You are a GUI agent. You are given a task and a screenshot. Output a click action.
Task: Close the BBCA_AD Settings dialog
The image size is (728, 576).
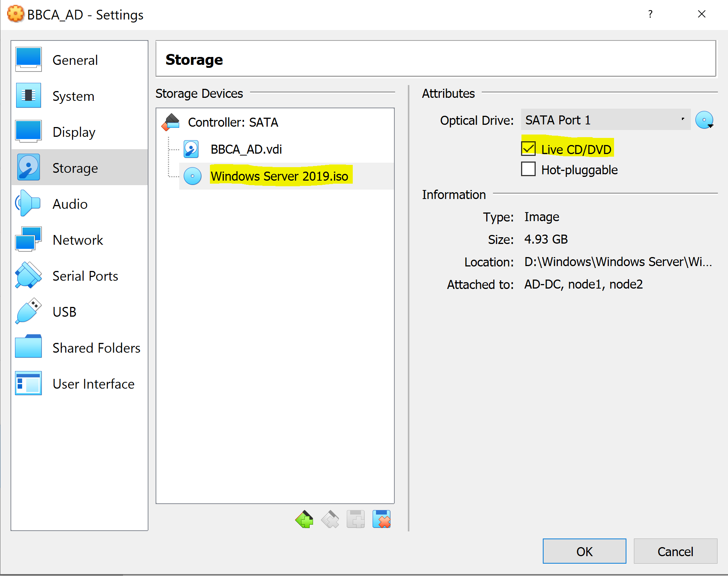click(x=702, y=14)
